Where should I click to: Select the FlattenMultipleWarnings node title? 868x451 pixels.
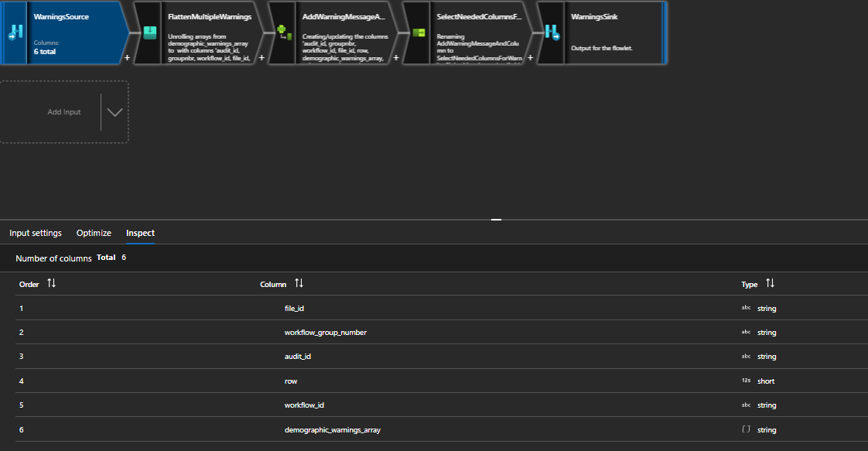point(210,16)
